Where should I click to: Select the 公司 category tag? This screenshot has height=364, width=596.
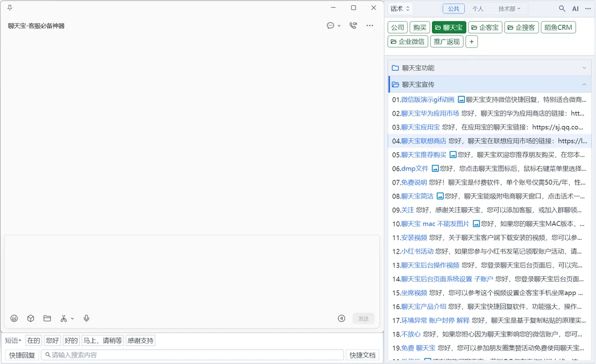pos(398,27)
